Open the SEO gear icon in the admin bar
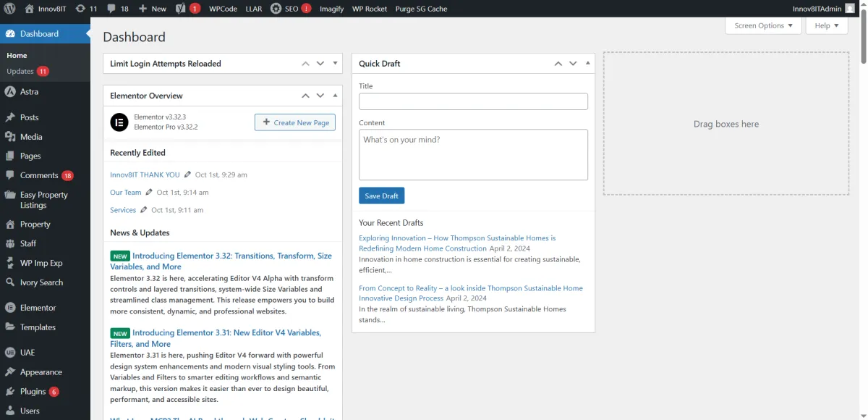 (x=276, y=9)
